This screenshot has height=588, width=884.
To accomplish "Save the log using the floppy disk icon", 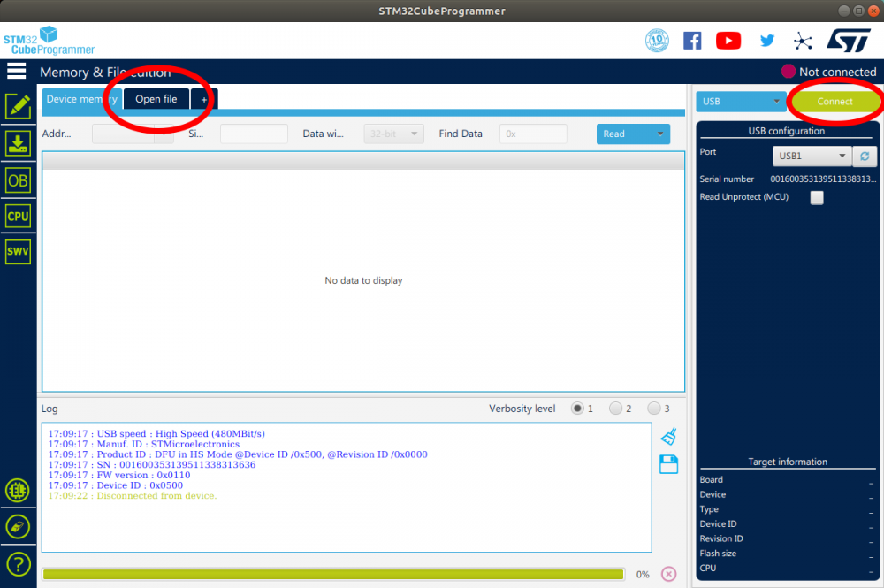I will pyautogui.click(x=668, y=464).
